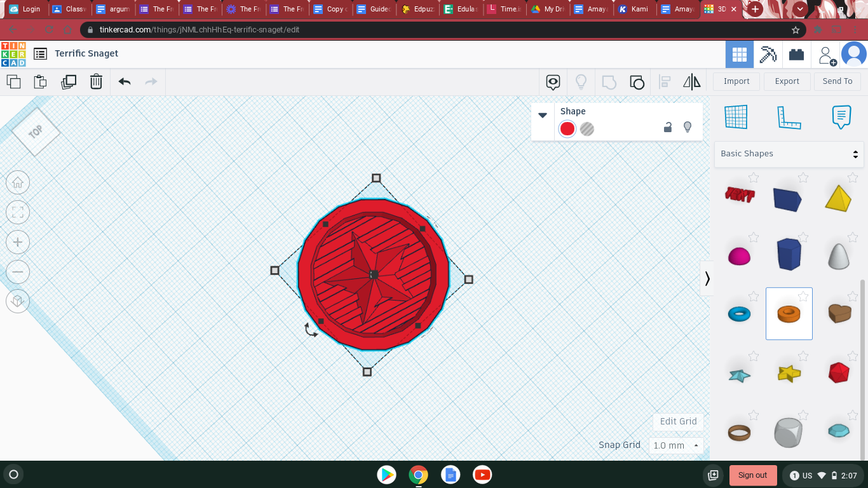Screen dimensions: 868x488
Task: Invite collaborators with add person icon
Action: [x=827, y=55]
